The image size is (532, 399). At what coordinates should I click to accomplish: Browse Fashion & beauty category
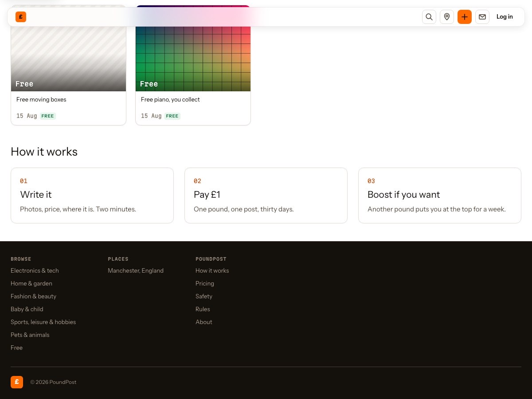(33, 296)
